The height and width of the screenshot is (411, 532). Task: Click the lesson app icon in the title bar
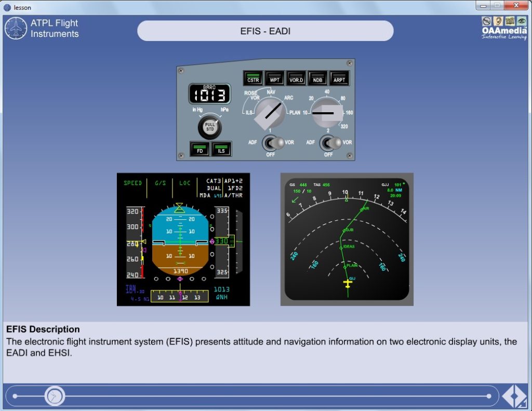pos(7,7)
